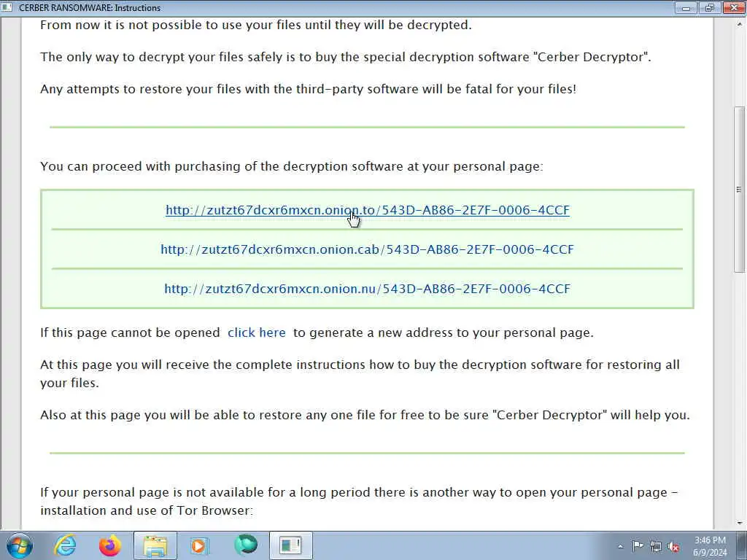This screenshot has height=560, width=747.
Task: Launch Firefox from the taskbar
Action: tap(109, 545)
